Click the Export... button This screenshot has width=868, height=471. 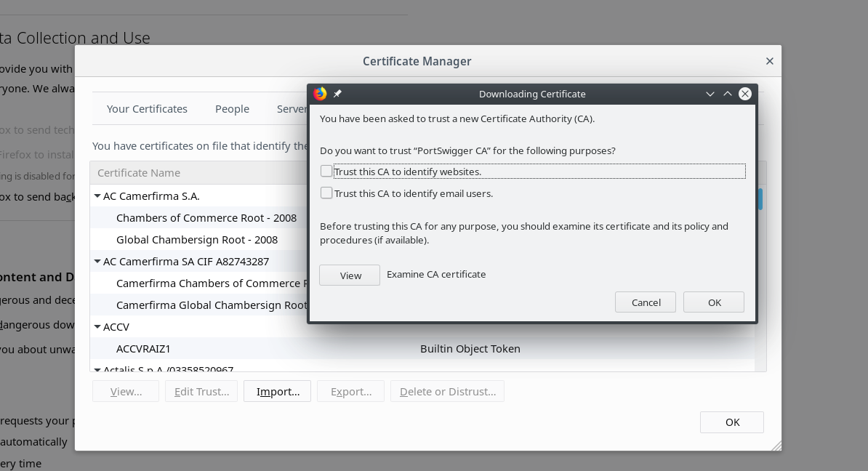point(351,391)
